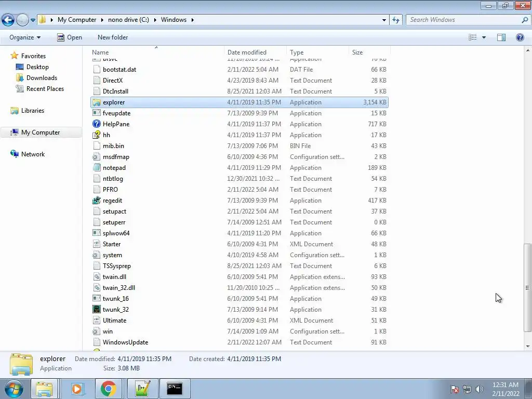Select the fveupdate application icon
The height and width of the screenshot is (399, 532).
97,113
